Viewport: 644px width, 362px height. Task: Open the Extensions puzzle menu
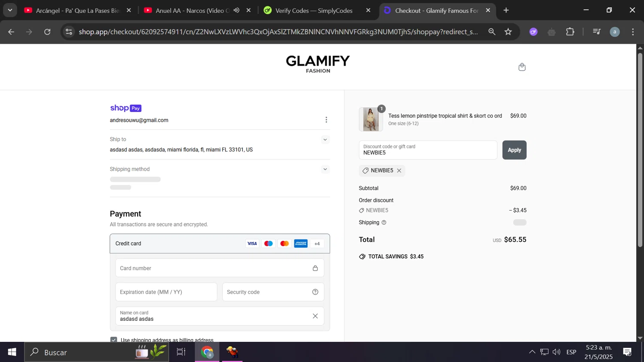tap(570, 32)
